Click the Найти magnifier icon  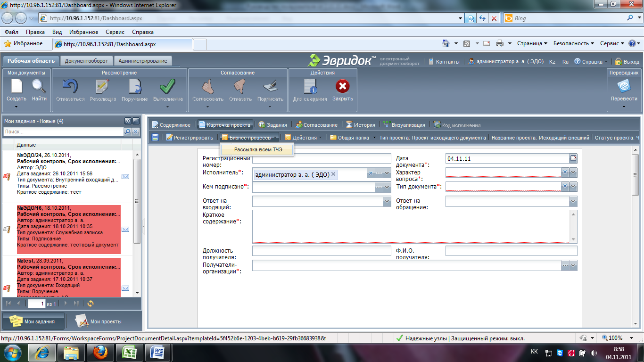[39, 87]
